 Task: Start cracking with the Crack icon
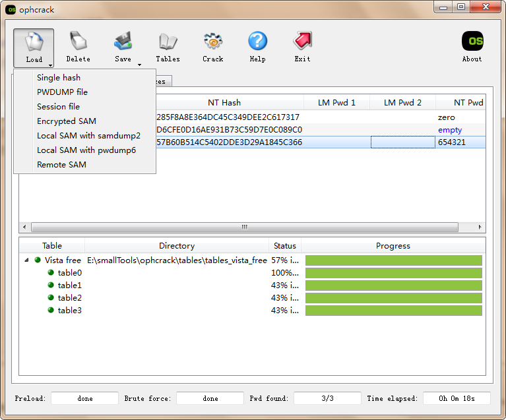point(213,42)
